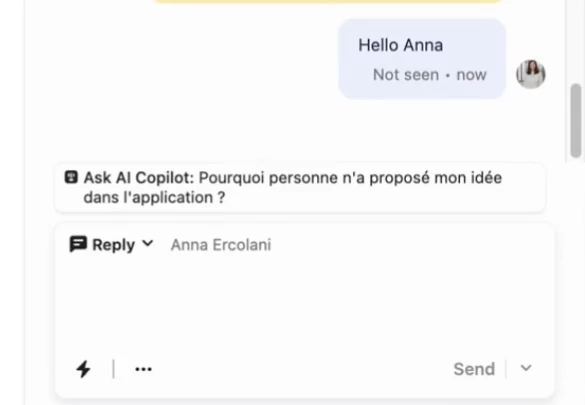Click the Pourquoi personne question text
This screenshot has height=405, width=585.
pos(293,188)
